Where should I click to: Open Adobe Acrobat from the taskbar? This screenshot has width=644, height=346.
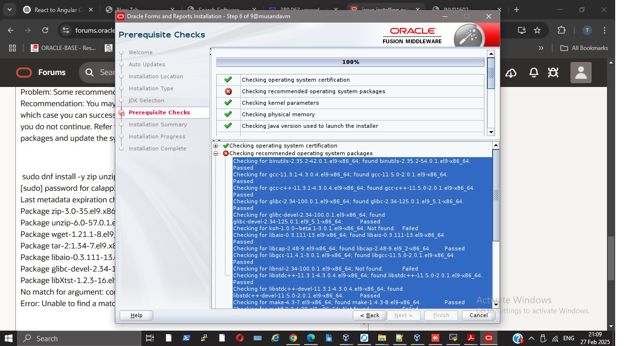click(471, 338)
